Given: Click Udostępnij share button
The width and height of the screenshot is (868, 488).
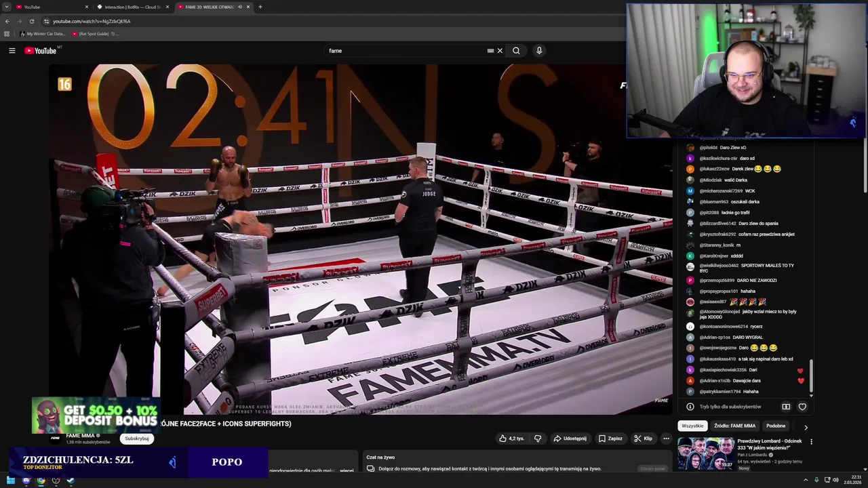Looking at the screenshot, I should 570,439.
